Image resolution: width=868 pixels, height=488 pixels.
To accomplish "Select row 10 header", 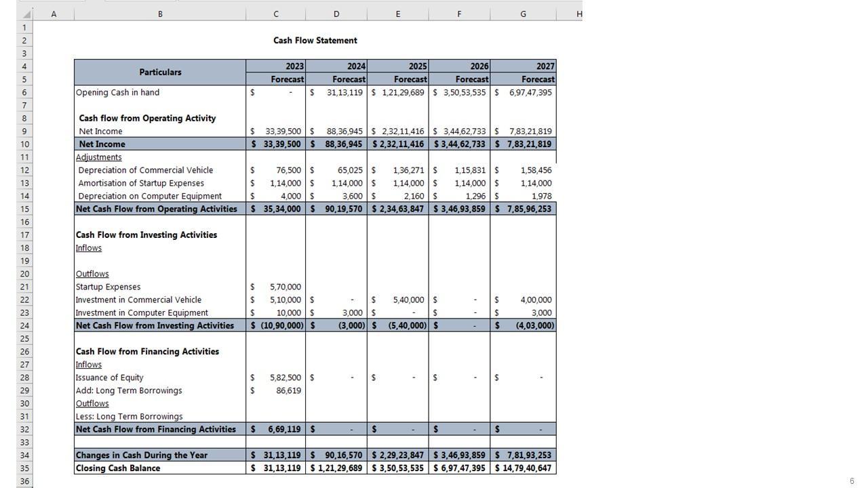I will (24, 144).
